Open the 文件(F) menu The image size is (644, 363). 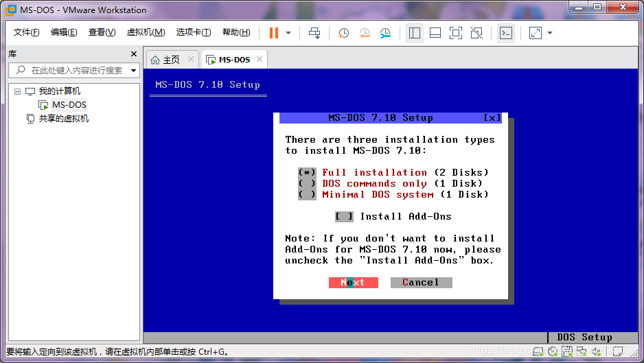tap(26, 32)
